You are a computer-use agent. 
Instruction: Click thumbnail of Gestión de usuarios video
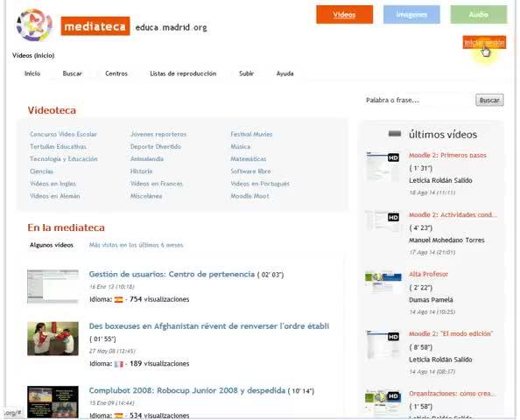click(x=53, y=286)
